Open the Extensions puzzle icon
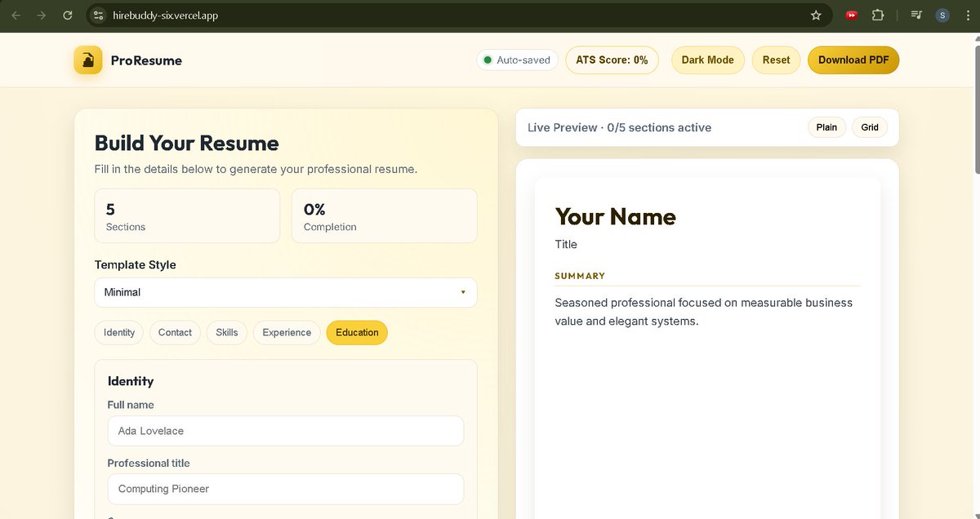The width and height of the screenshot is (980, 519). pyautogui.click(x=878, y=15)
